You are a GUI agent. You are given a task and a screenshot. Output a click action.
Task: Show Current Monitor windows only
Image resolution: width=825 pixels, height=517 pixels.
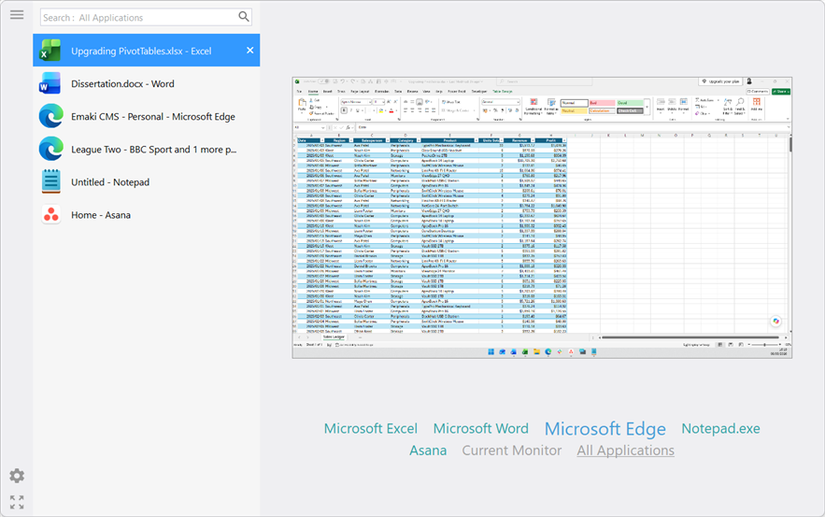[x=511, y=451]
